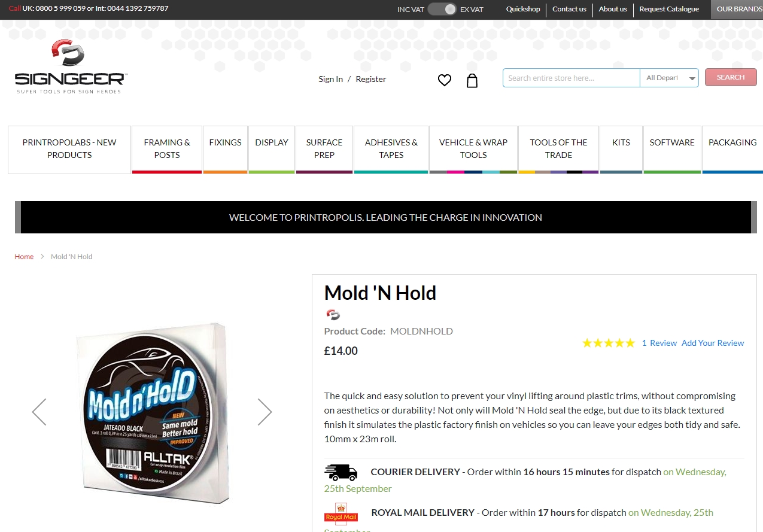Click the Mold 'N Hold product image

154,413
